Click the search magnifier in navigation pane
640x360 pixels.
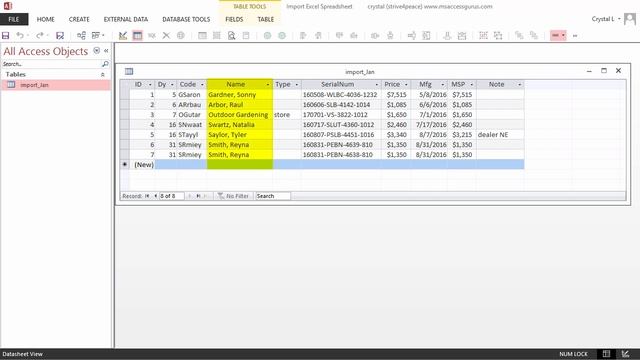pos(105,64)
